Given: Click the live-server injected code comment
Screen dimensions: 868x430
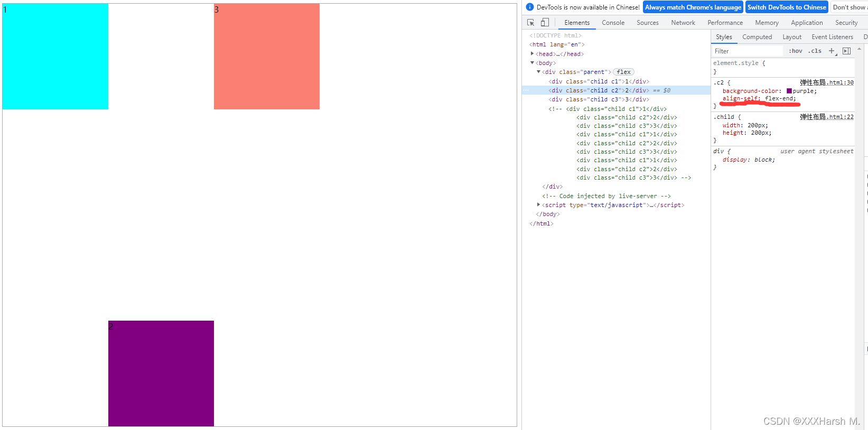Looking at the screenshot, I should (x=606, y=196).
